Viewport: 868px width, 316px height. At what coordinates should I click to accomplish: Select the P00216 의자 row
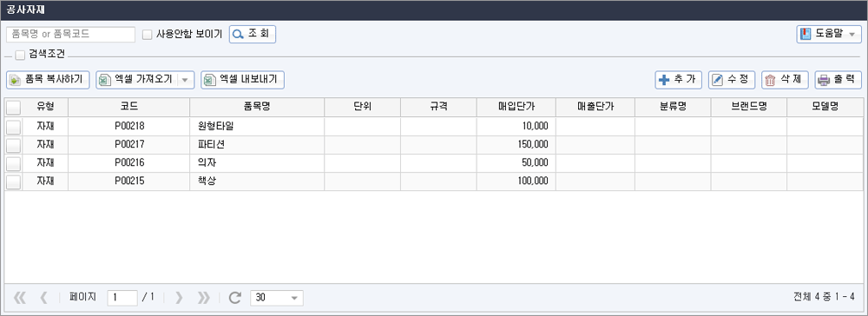click(434, 163)
